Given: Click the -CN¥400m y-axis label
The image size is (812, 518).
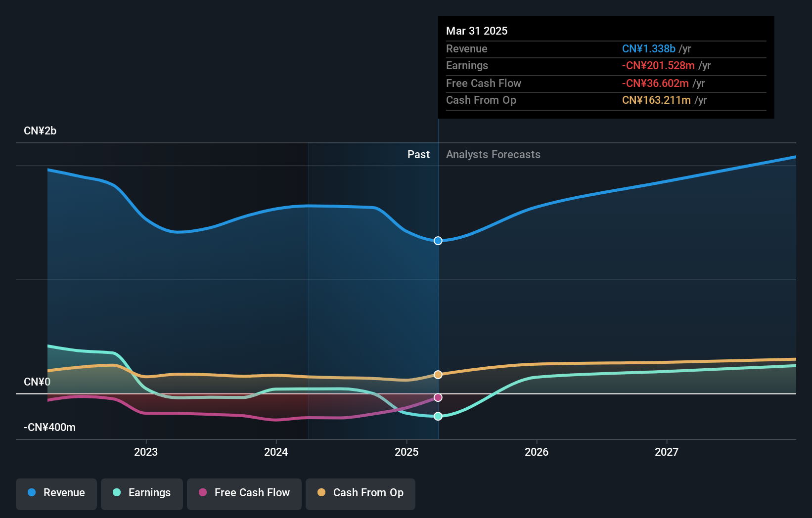Looking at the screenshot, I should point(50,428).
